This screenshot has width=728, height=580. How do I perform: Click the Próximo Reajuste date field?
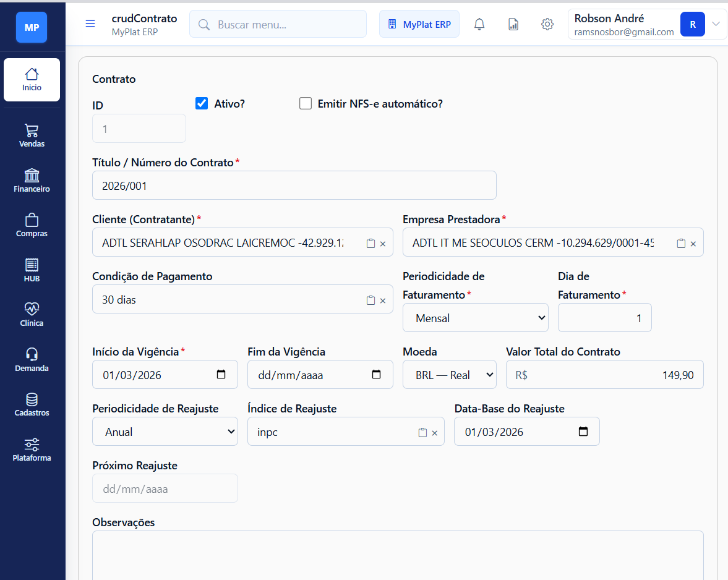click(165, 488)
